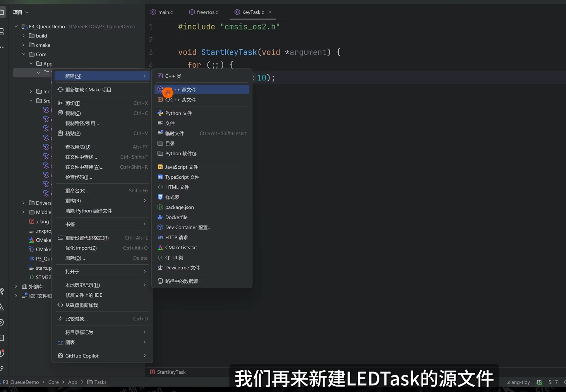Expand the 外部库 node
Image resolution: width=566 pixels, height=392 pixels.
pos(16,286)
